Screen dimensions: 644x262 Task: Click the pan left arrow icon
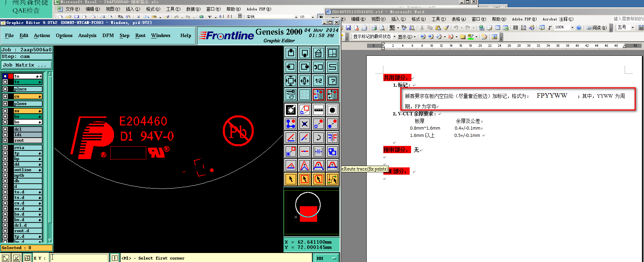coord(291,67)
